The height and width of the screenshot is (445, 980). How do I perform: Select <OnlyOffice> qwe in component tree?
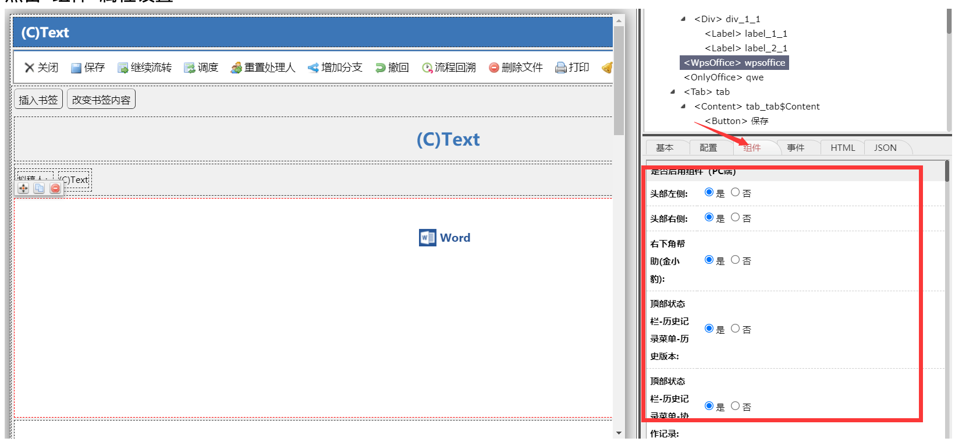click(x=723, y=77)
